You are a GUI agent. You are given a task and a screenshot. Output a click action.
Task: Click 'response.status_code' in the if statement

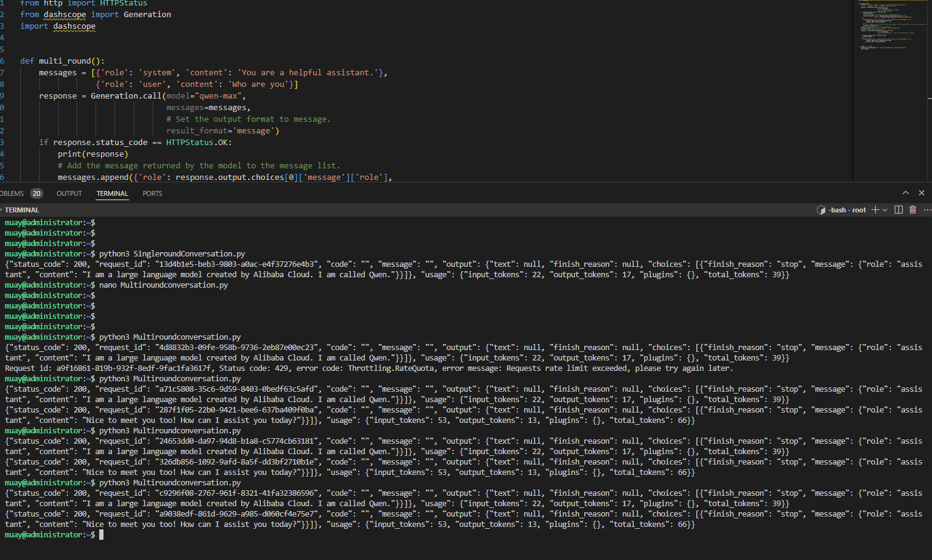(100, 143)
